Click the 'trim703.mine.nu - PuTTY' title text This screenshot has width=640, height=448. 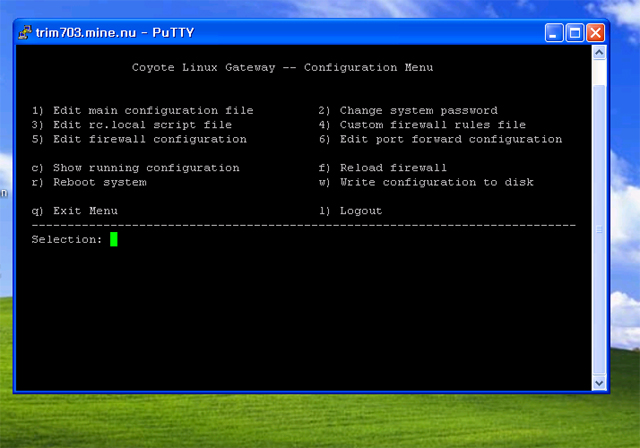tap(115, 33)
